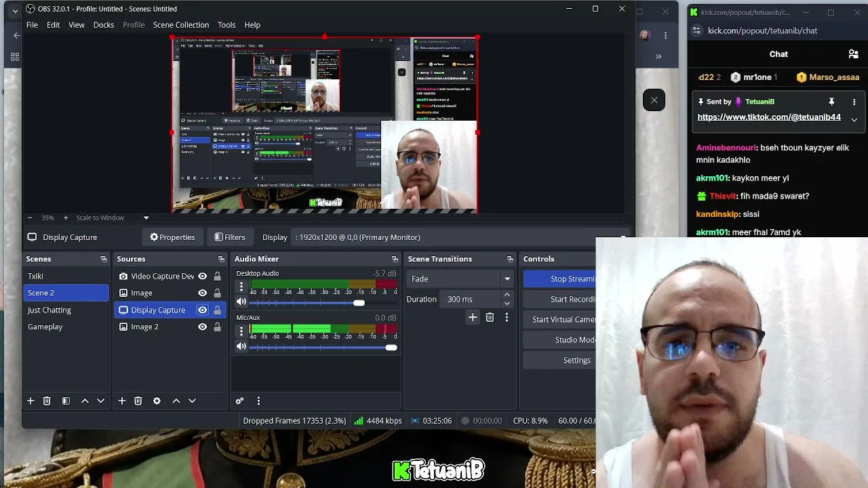Add a new scene with the plus icon
The image size is (868, 488).
31,401
